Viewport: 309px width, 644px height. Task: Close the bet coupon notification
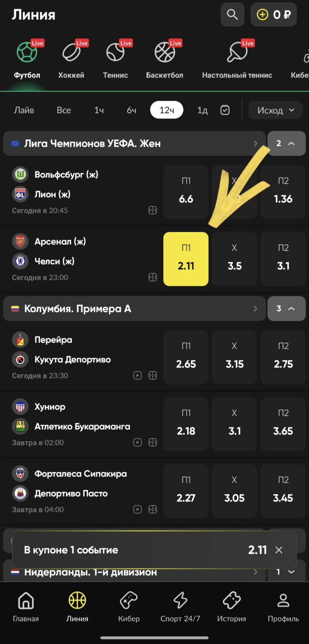click(279, 550)
